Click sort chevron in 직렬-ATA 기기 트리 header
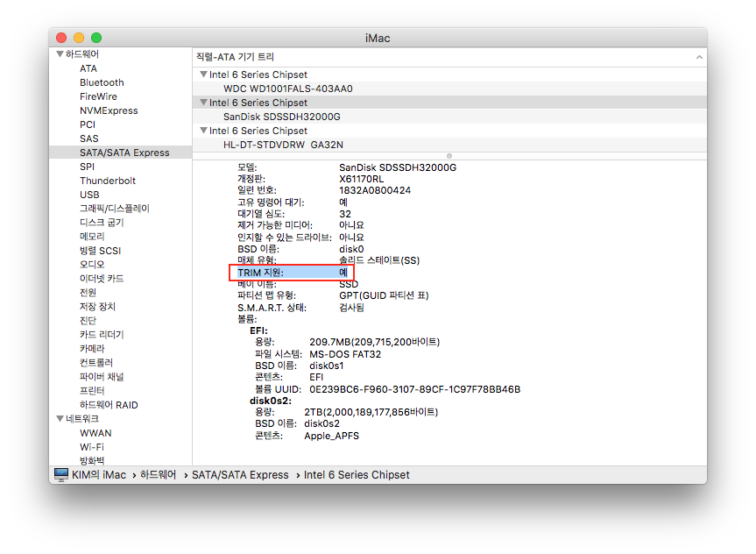 tap(699, 57)
